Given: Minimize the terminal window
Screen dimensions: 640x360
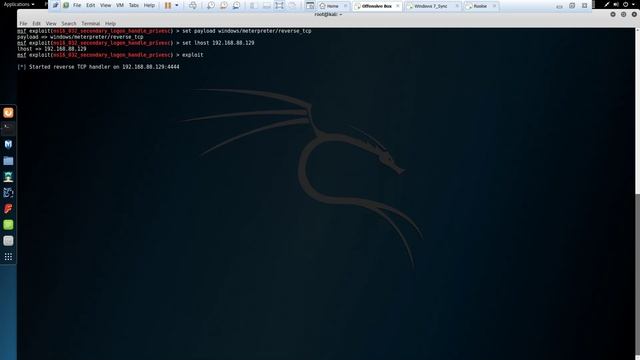Looking at the screenshot, I should tap(613, 14).
